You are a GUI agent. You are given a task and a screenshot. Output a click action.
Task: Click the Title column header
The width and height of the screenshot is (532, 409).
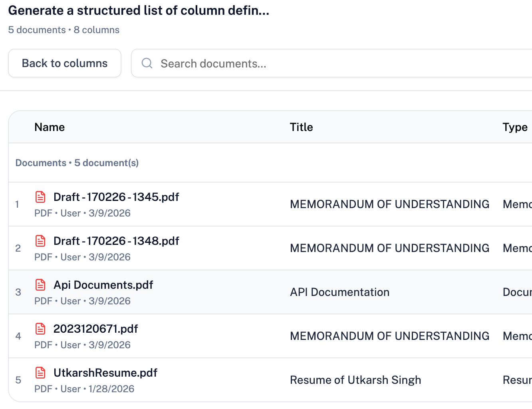(x=301, y=127)
